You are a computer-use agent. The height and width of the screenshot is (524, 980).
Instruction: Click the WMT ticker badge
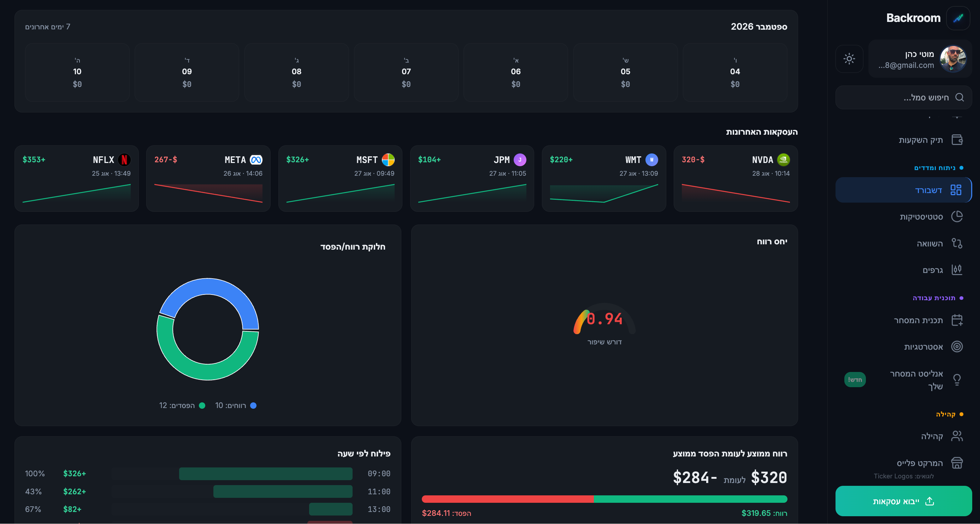pos(652,159)
